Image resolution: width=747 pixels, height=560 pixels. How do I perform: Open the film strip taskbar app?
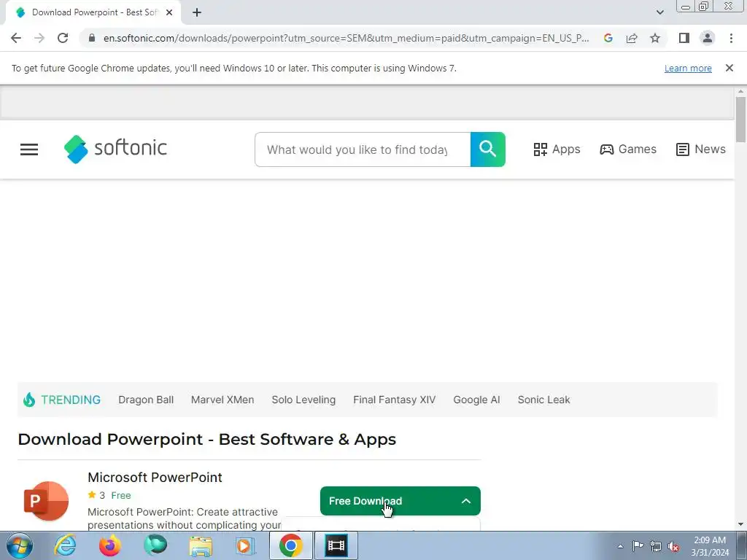click(x=336, y=545)
